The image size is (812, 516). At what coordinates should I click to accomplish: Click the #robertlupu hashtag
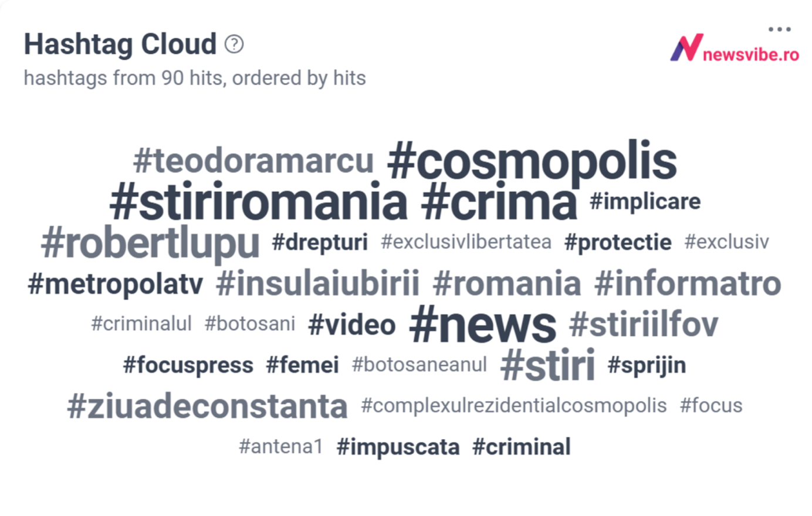pyautogui.click(x=150, y=243)
